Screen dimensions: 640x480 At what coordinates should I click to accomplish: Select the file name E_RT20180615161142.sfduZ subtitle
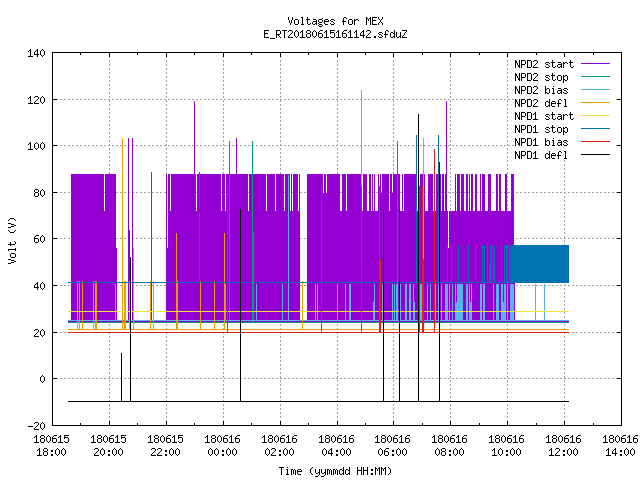click(335, 34)
